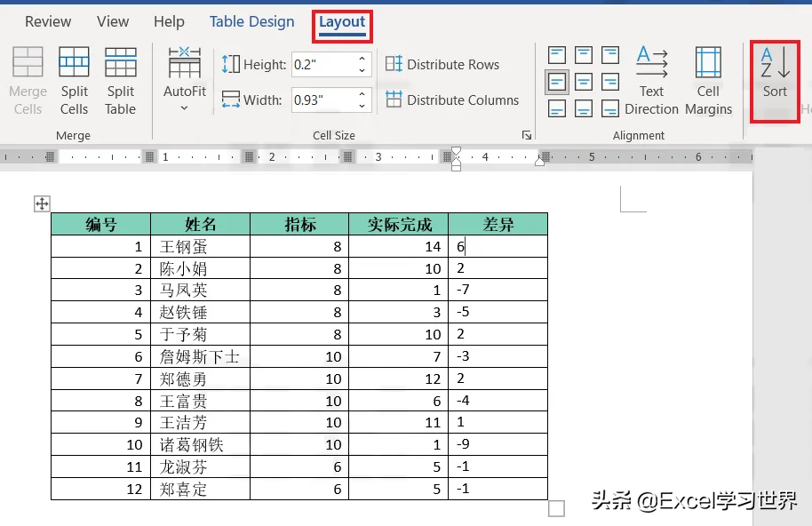Viewport: 812px width, 526px height.
Task: Select Align Top Left alignment
Action: click(556, 54)
